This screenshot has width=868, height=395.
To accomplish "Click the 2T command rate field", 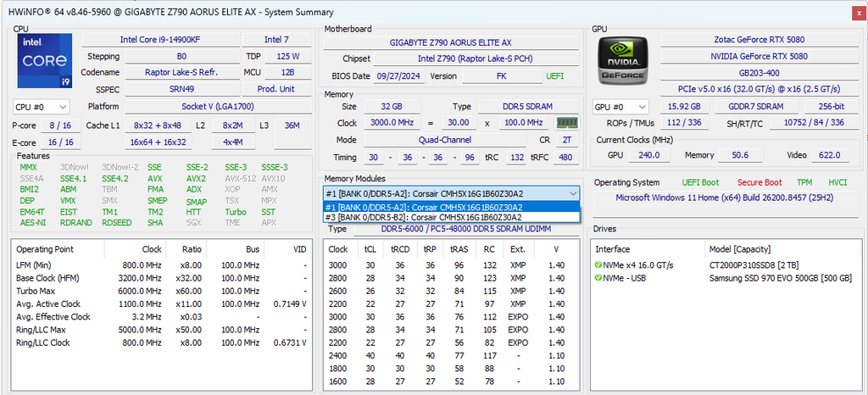I will (567, 140).
